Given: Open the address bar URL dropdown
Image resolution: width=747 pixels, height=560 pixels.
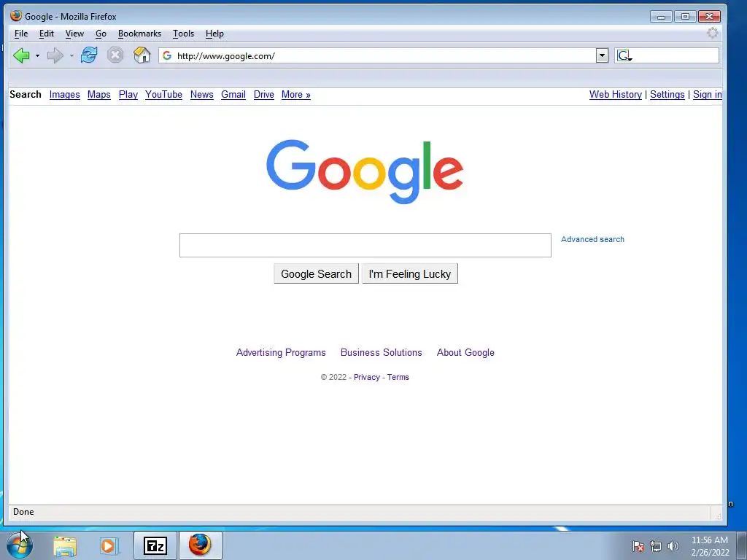Looking at the screenshot, I should 602,55.
